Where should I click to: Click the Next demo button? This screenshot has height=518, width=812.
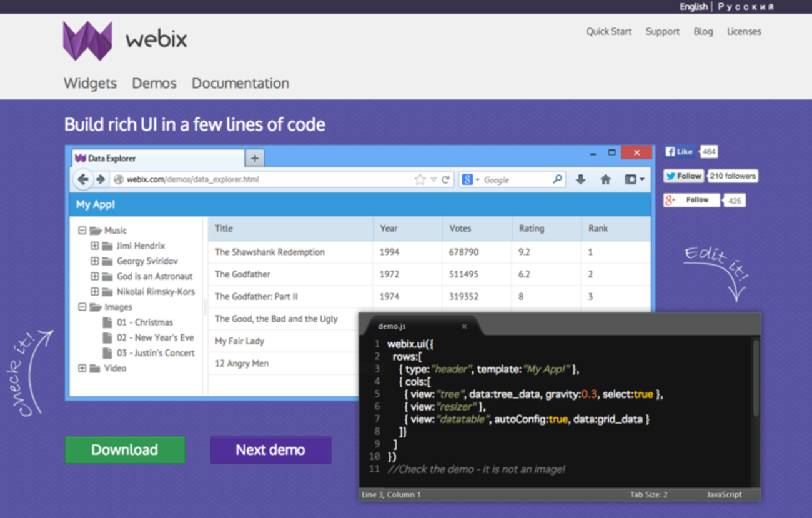pyautogui.click(x=270, y=450)
